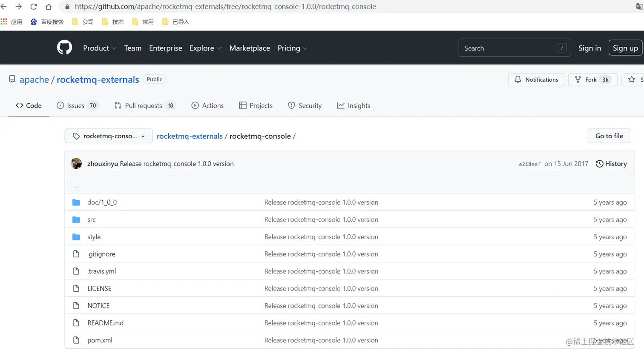Open the LICENSE file name
This screenshot has height=356, width=644.
click(x=99, y=288)
